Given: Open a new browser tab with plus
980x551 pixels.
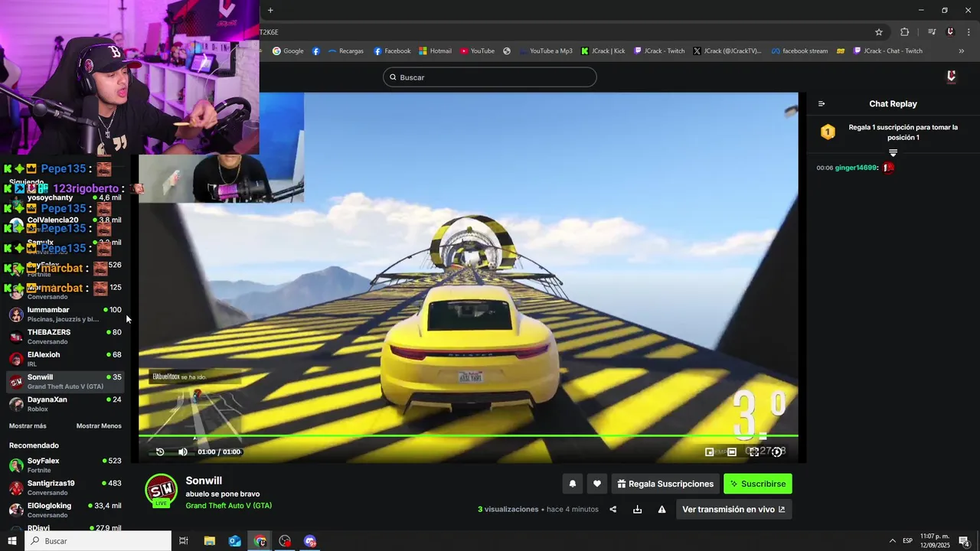Looking at the screenshot, I should pos(270,10).
